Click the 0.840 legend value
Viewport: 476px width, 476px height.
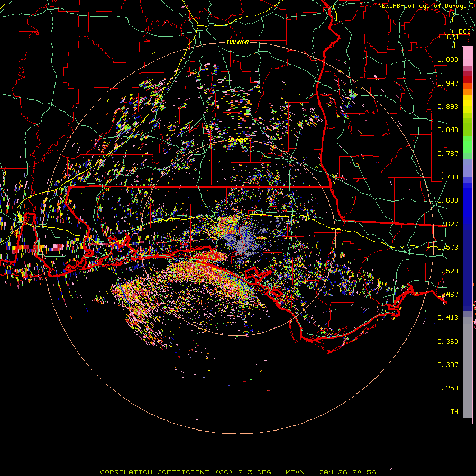coord(448,130)
